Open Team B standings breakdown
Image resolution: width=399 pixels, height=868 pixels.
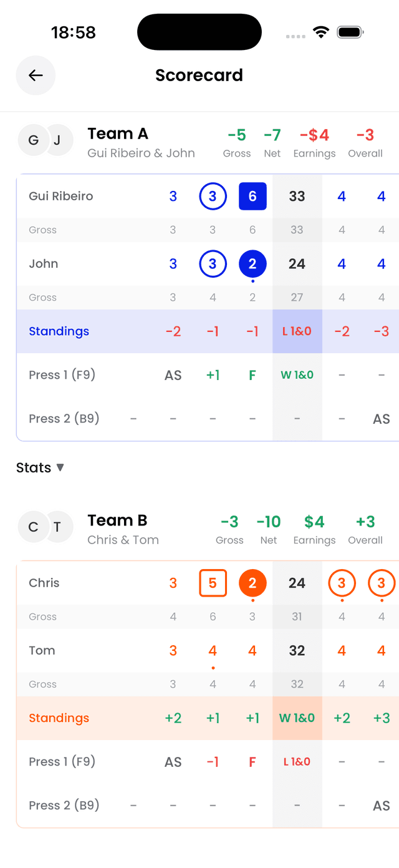tap(59, 718)
